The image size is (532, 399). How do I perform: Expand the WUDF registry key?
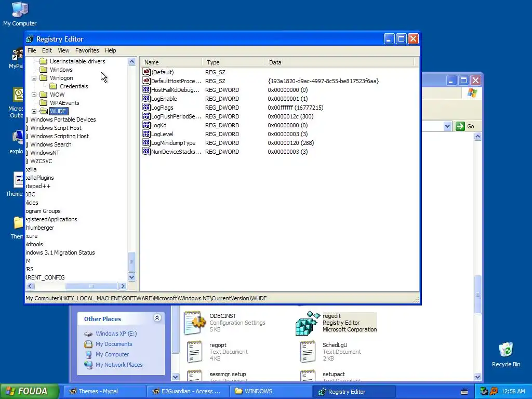coord(34,111)
